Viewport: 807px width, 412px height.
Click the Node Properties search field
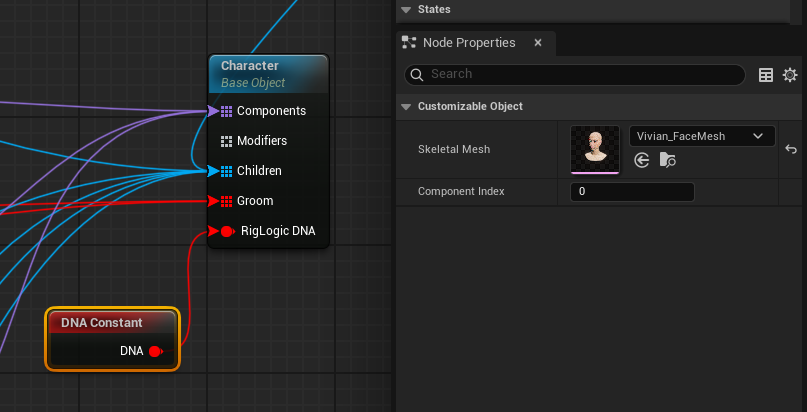(574, 75)
